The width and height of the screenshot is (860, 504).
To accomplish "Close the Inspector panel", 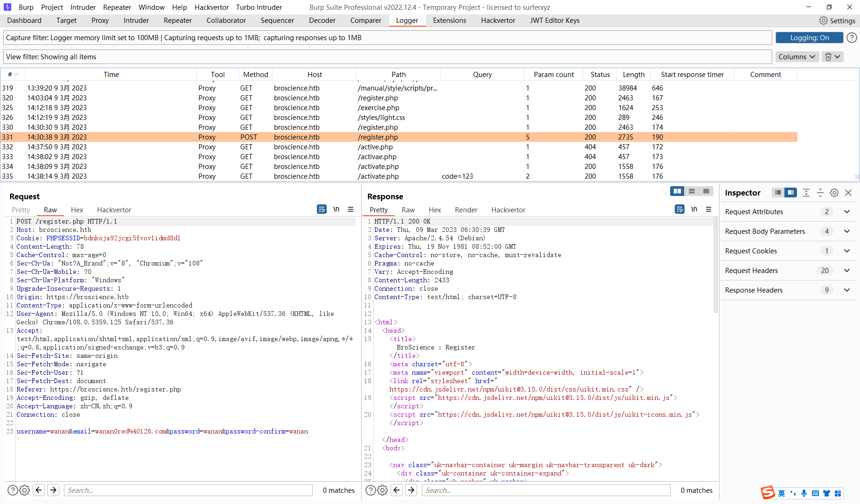I will [x=848, y=193].
